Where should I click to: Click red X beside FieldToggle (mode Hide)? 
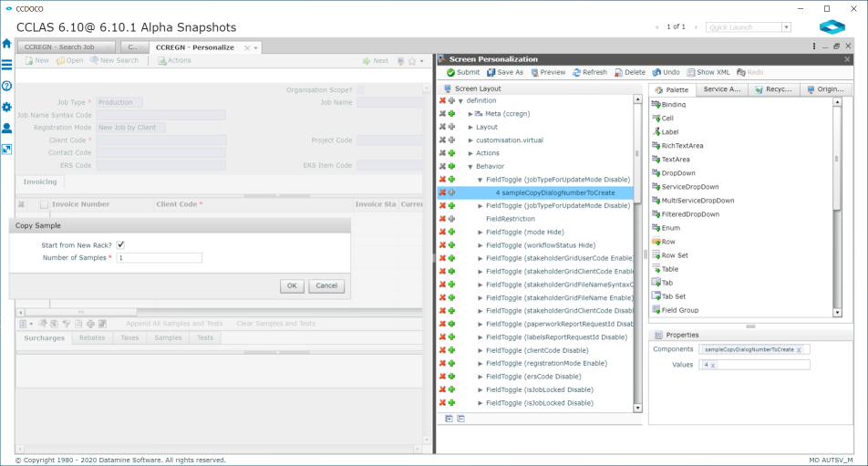(442, 232)
